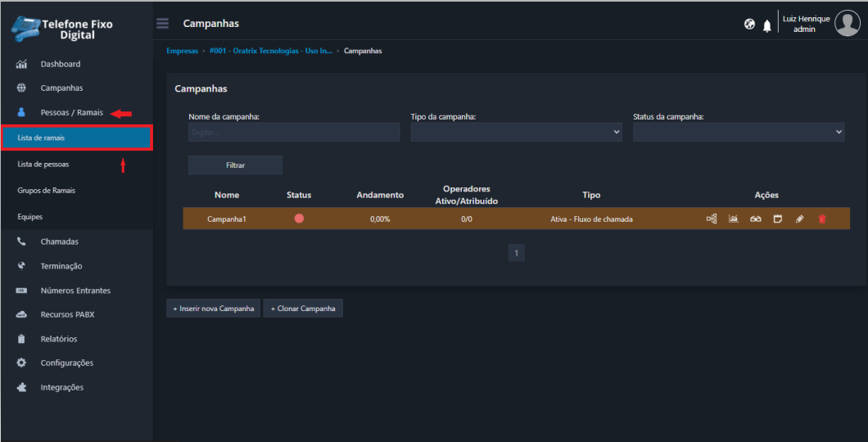Viewport: 868px width, 442px height.
Task: Collapse the Pessoas / Ramais sidebar section
Action: (71, 112)
